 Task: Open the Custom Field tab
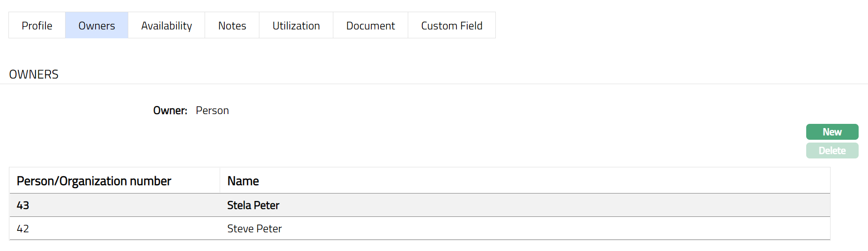click(x=451, y=26)
